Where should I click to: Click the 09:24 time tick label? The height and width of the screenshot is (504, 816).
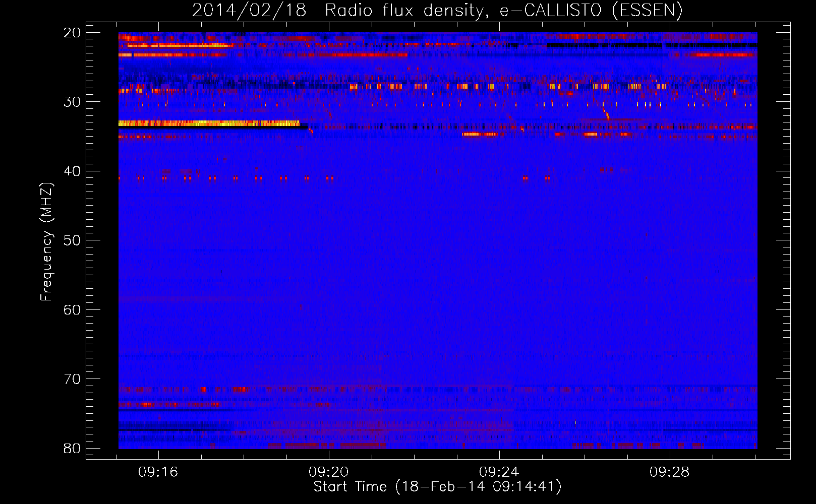499,472
